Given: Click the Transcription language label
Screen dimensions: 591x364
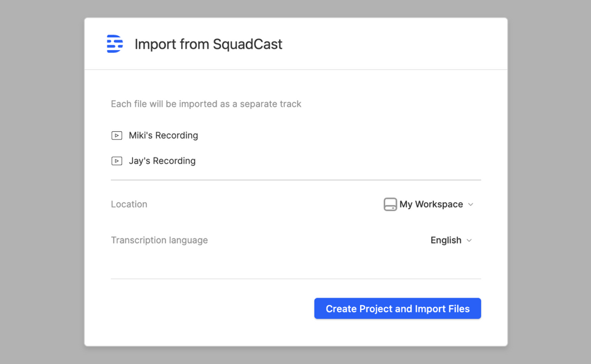Looking at the screenshot, I should click(159, 240).
